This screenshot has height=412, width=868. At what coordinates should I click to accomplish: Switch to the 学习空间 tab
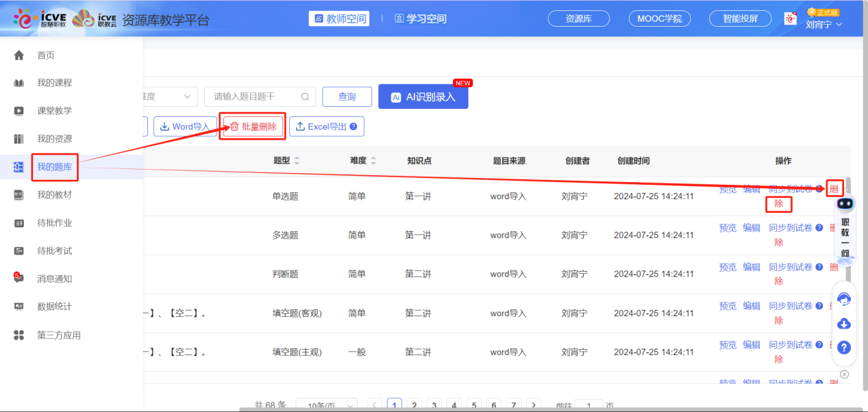[x=421, y=19]
